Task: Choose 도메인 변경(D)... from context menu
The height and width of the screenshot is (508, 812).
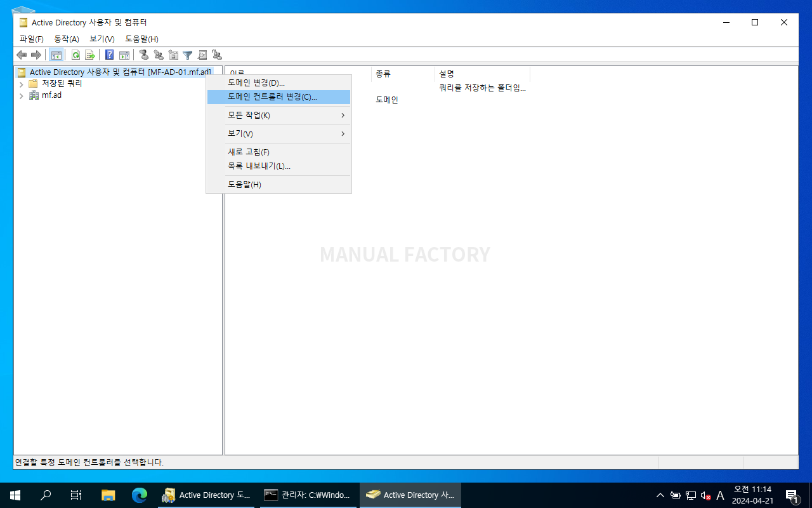Action: click(x=279, y=83)
